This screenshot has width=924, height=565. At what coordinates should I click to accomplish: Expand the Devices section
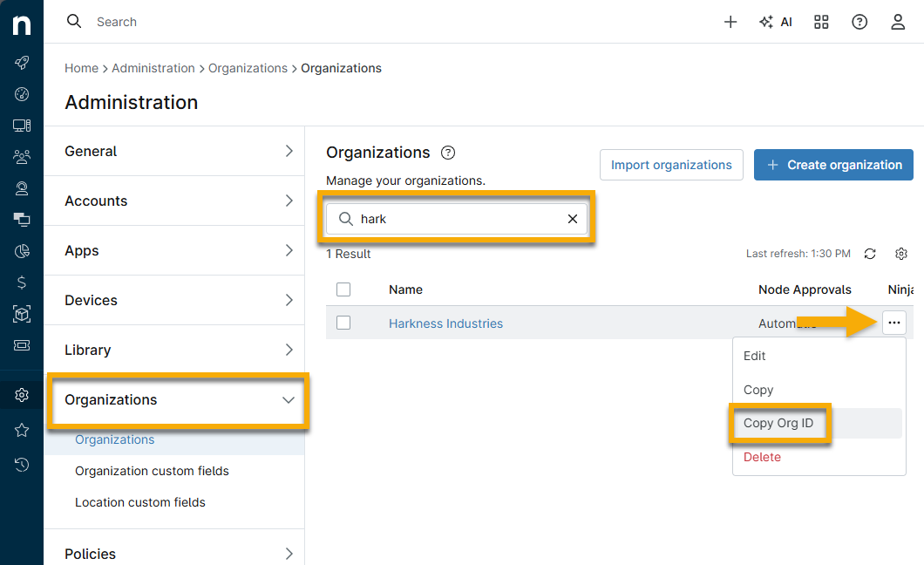point(179,300)
